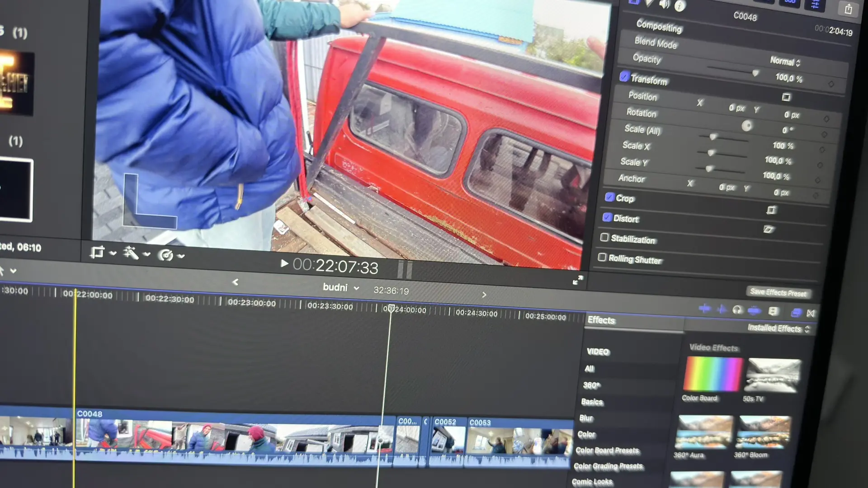This screenshot has height=488, width=868.
Task: Click the play button beside the timecode
Action: [x=284, y=263]
